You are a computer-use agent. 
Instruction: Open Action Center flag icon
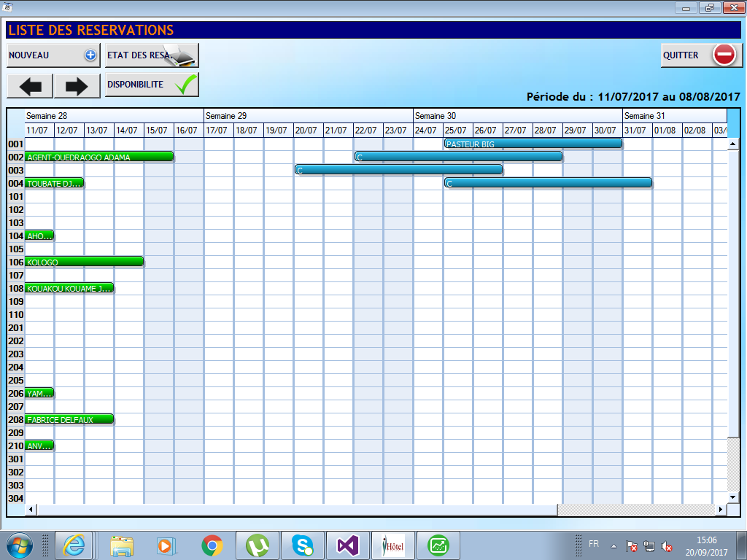pyautogui.click(x=632, y=547)
